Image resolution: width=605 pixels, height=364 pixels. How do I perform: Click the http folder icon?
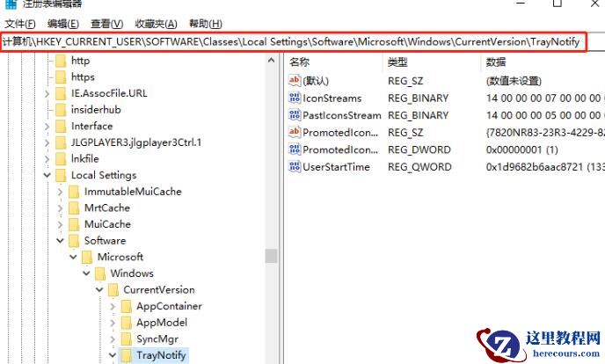click(x=61, y=61)
